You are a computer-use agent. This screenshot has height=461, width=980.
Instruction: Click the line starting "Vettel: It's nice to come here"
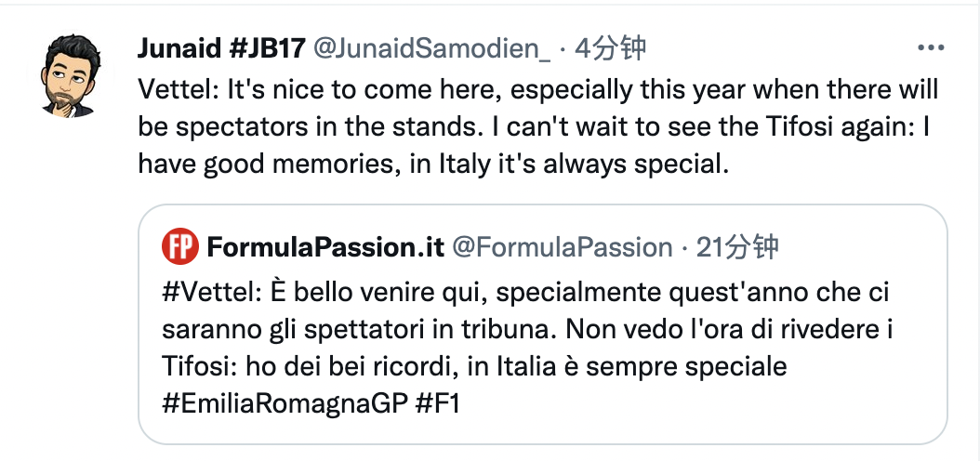coord(537,90)
